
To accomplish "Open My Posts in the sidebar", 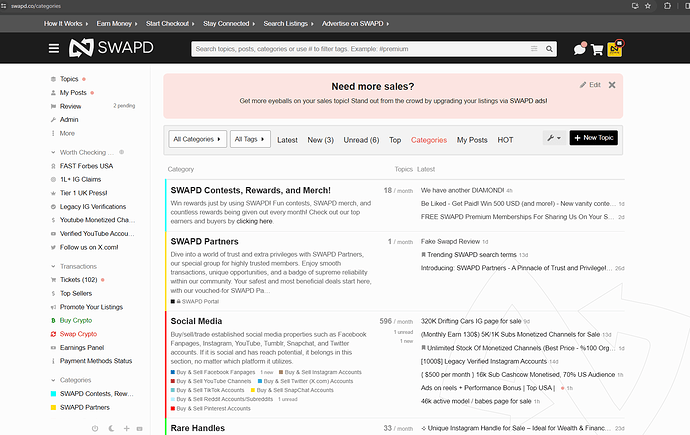I will click(73, 93).
